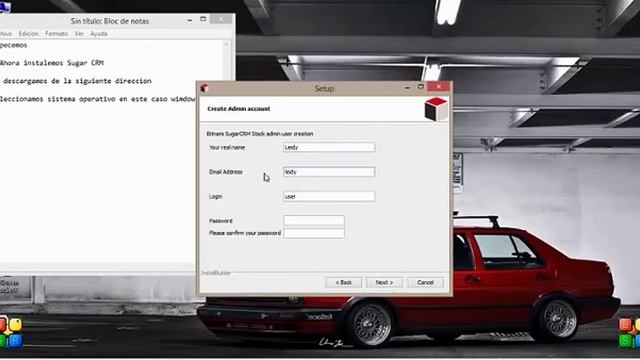
Task: Open Ayuda menu in Bloc de notas
Action: (99, 33)
